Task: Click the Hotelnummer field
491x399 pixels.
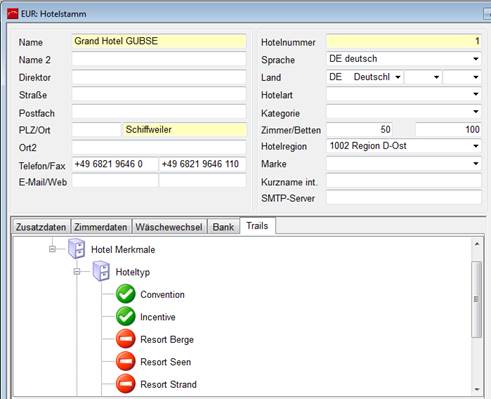Action: point(404,42)
